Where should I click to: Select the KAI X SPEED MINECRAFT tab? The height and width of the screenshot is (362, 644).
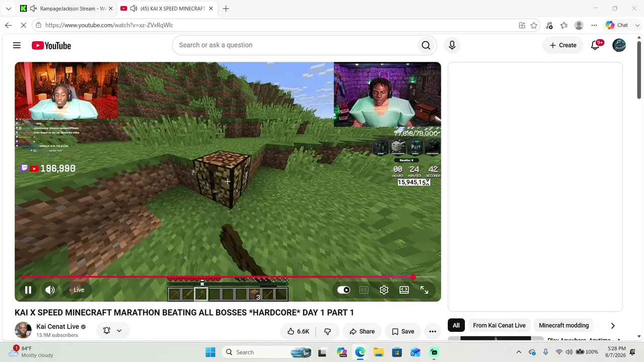[167, 9]
